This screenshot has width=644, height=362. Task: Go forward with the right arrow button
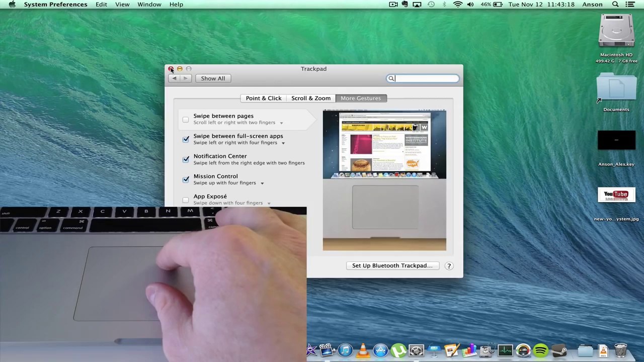point(185,78)
